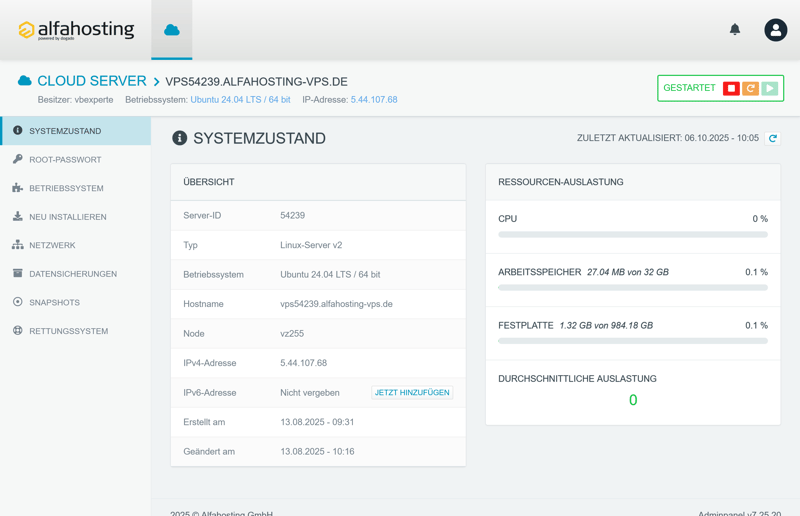Click the Cloud Server breadcrumb link

(91, 81)
